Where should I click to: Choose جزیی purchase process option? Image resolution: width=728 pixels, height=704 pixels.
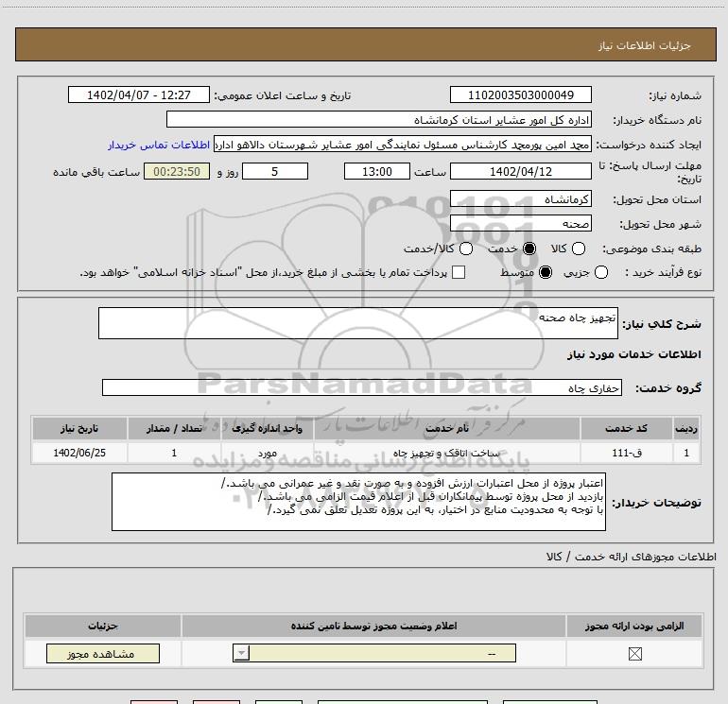601,272
